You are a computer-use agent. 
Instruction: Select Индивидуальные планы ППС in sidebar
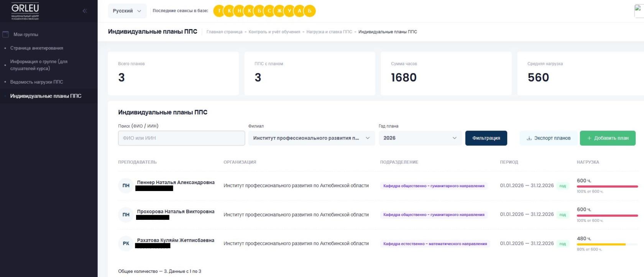[46, 96]
